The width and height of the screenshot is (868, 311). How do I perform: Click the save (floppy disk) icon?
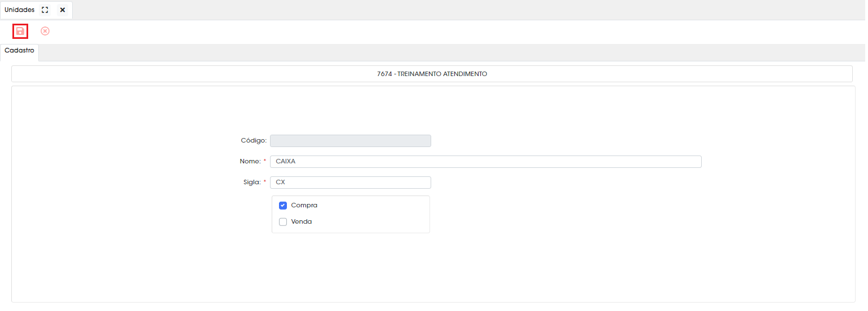pyautogui.click(x=20, y=31)
